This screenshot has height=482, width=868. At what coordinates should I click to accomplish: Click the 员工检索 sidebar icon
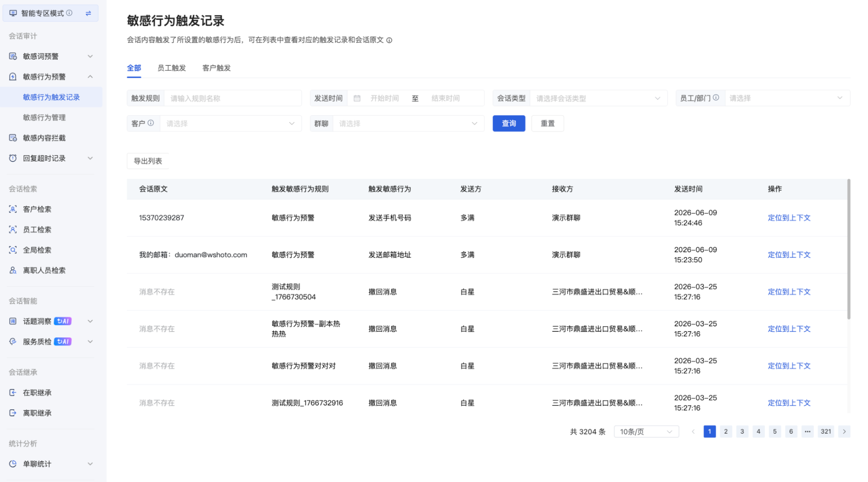(x=13, y=229)
